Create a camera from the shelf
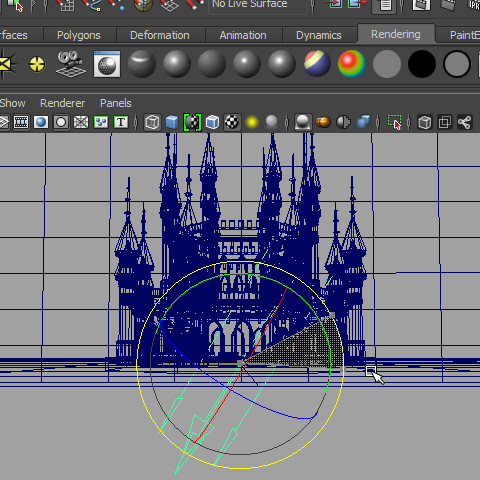The image size is (480, 480). coord(70,64)
